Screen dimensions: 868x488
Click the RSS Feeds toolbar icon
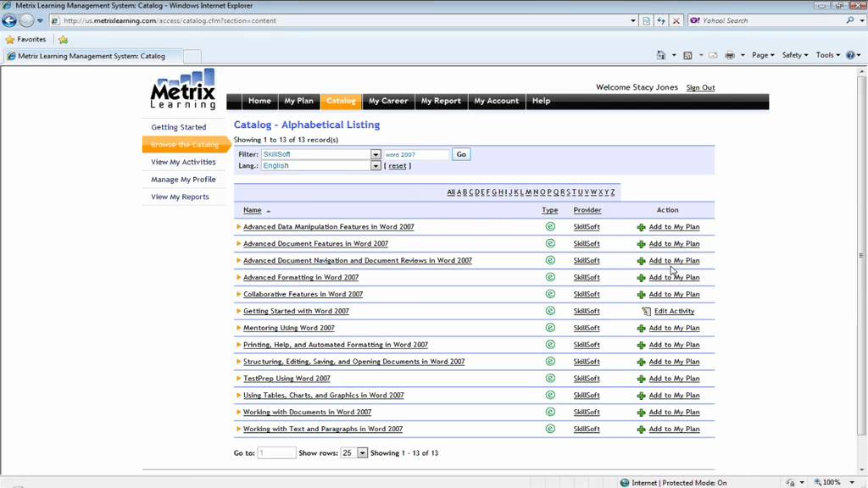tap(687, 55)
